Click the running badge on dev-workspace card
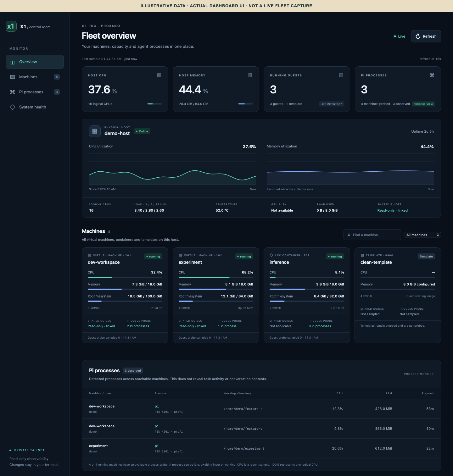The width and height of the screenshot is (453, 476). 153,257
